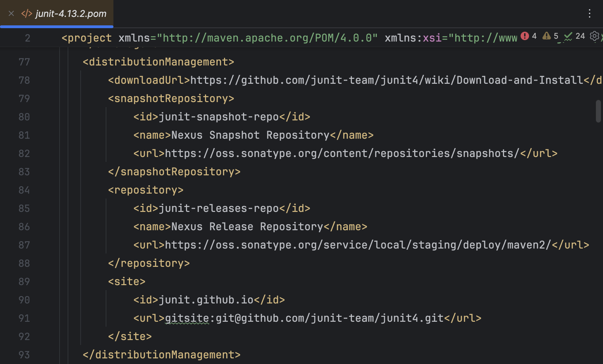This screenshot has width=603, height=364.
Task: Click the warnings triangle next to the number 5
Action: pos(546,36)
